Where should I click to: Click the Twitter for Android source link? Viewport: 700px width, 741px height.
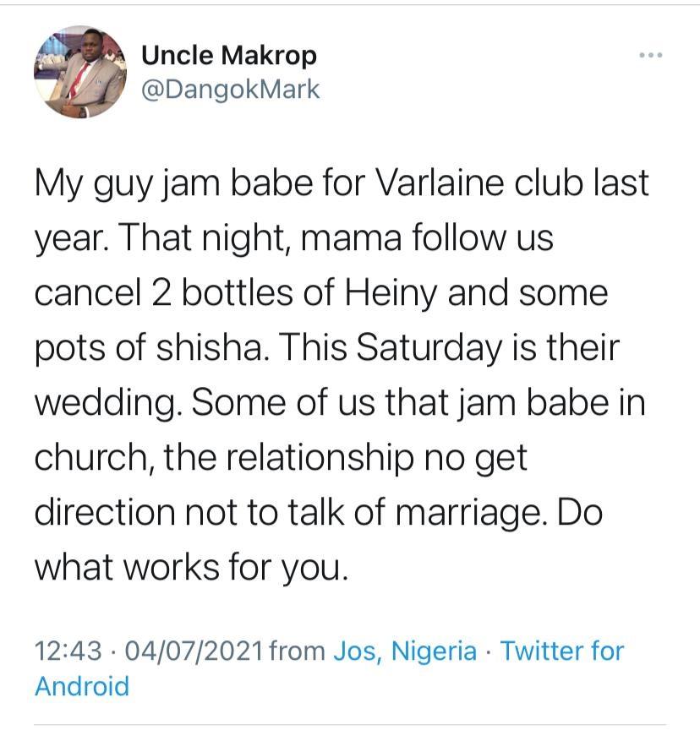coord(562,651)
